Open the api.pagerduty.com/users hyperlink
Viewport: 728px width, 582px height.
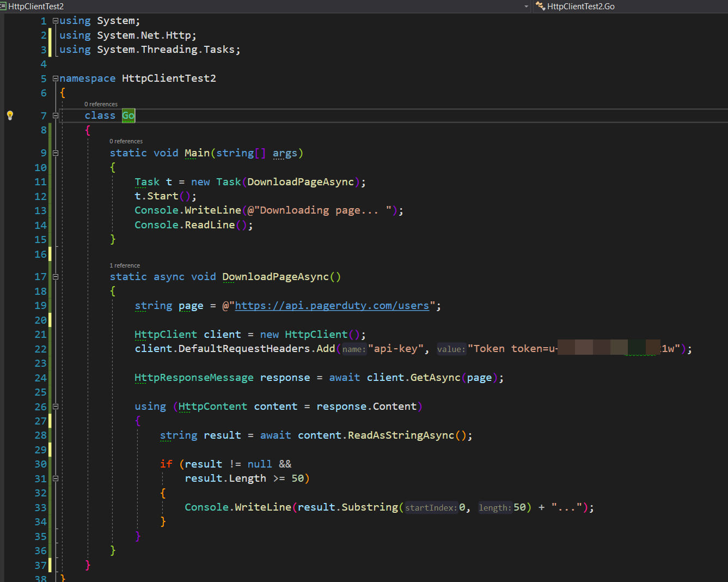tap(332, 305)
